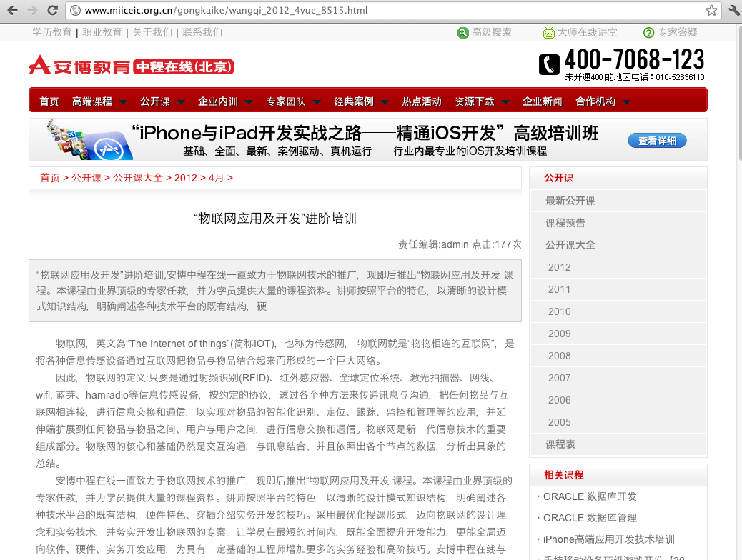This screenshot has height=560, width=742.
Task: Select 课程预告 in sidebar
Action: point(565,223)
